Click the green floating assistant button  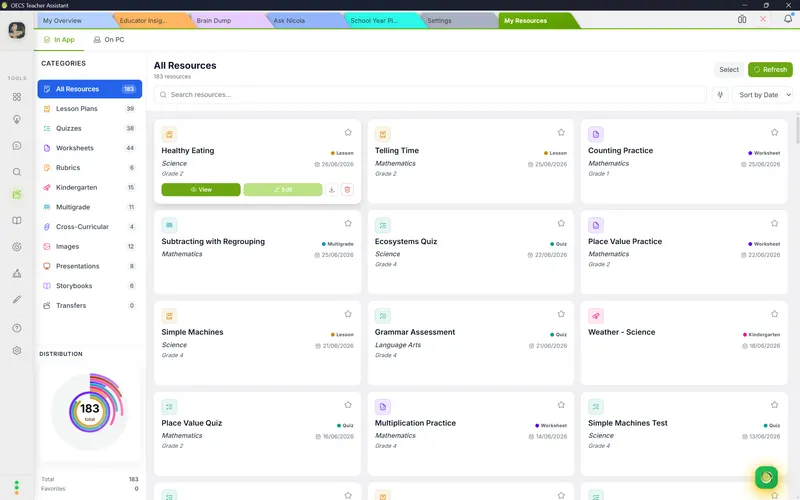tap(766, 478)
